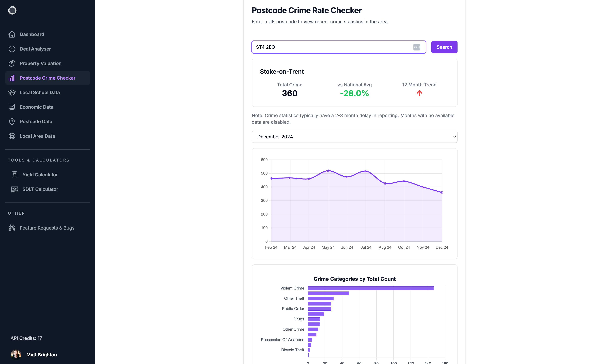This screenshot has width=614, height=364.
Task: Click the Violent Crime bar in chart
Action: pyautogui.click(x=370, y=288)
